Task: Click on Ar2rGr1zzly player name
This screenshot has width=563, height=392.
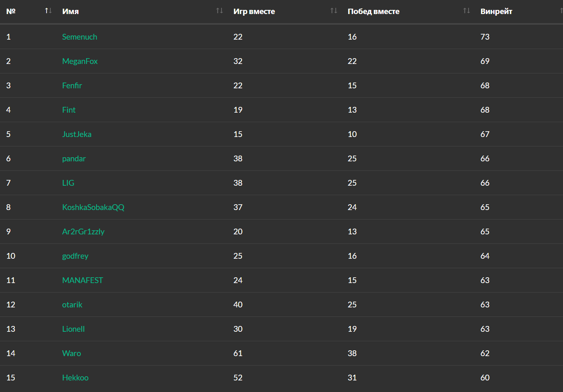Action: click(83, 231)
